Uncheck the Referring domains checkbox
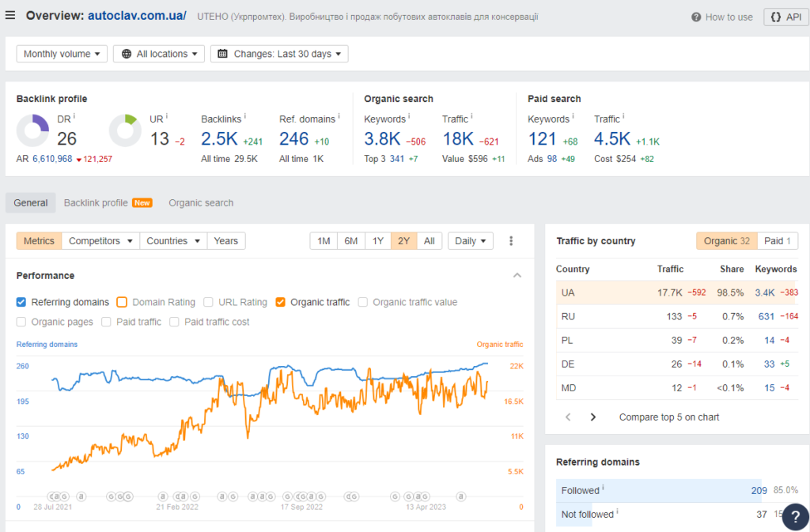The height and width of the screenshot is (532, 810). 21,302
